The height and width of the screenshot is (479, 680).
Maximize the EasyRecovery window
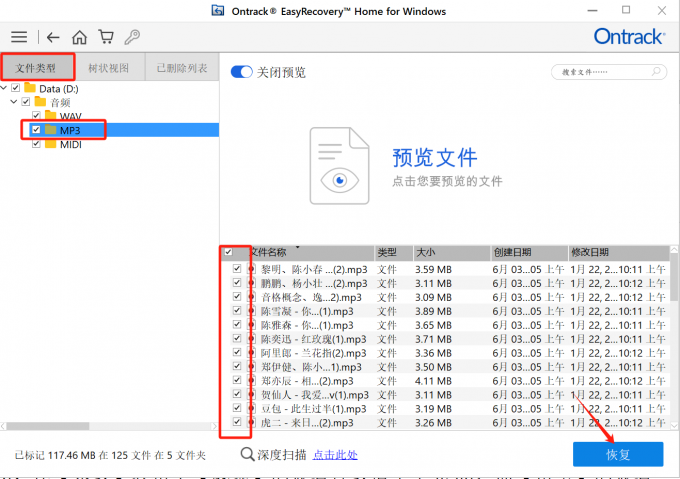pos(626,10)
